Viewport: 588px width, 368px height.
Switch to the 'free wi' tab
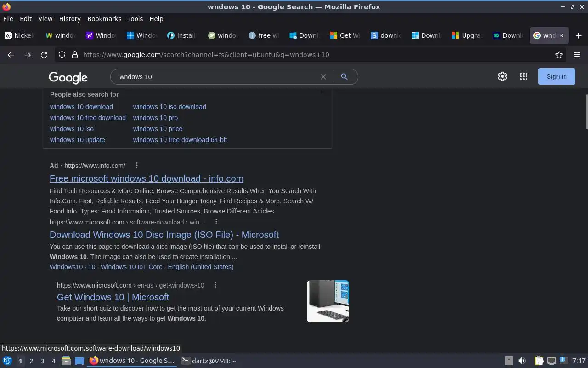[264, 35]
